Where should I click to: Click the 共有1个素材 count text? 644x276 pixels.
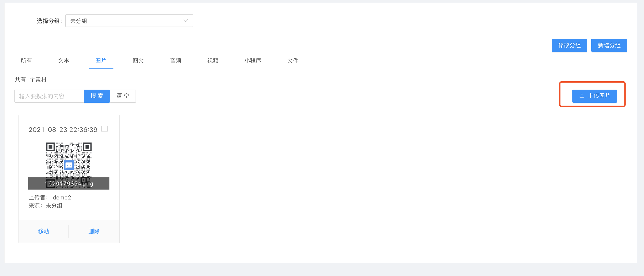30,79
